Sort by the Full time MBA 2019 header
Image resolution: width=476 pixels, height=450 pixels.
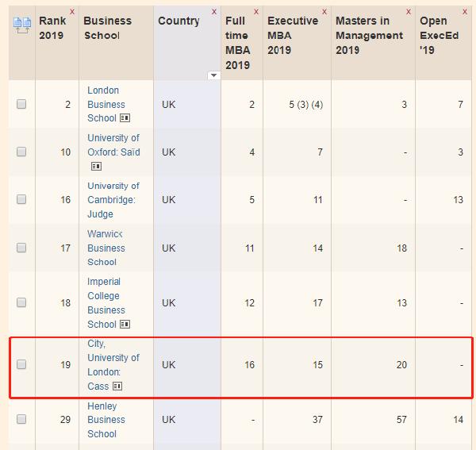click(x=238, y=43)
